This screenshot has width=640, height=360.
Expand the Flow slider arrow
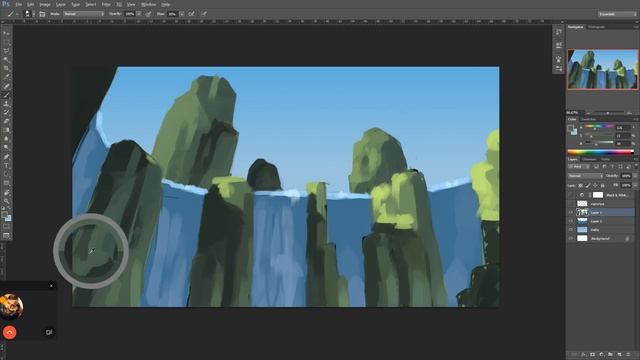[x=182, y=13]
